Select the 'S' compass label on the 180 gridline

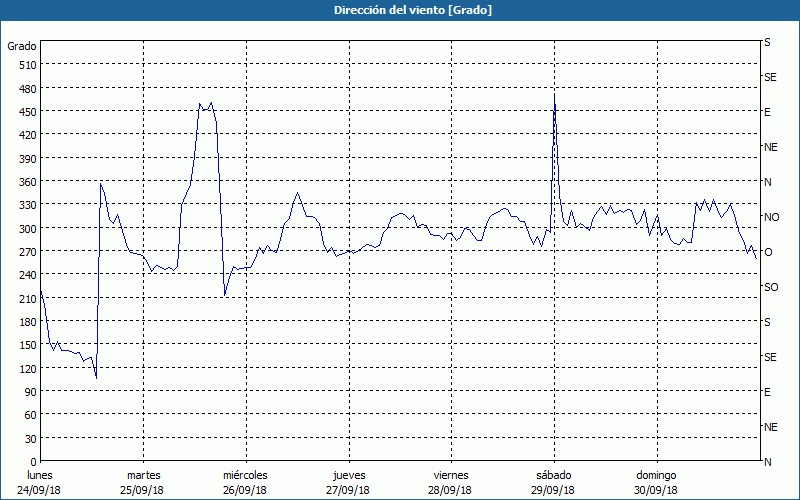point(767,322)
